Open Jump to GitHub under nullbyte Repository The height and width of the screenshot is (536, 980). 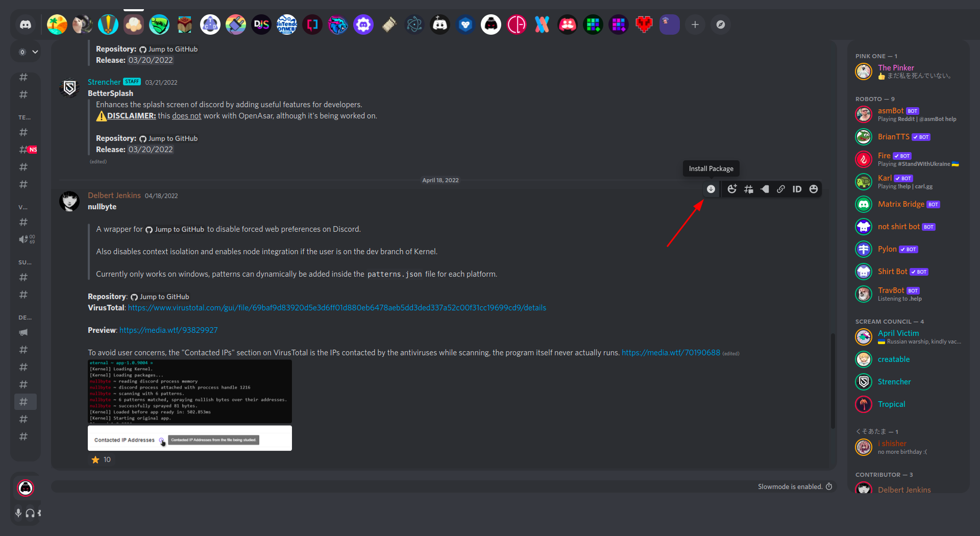pos(160,297)
